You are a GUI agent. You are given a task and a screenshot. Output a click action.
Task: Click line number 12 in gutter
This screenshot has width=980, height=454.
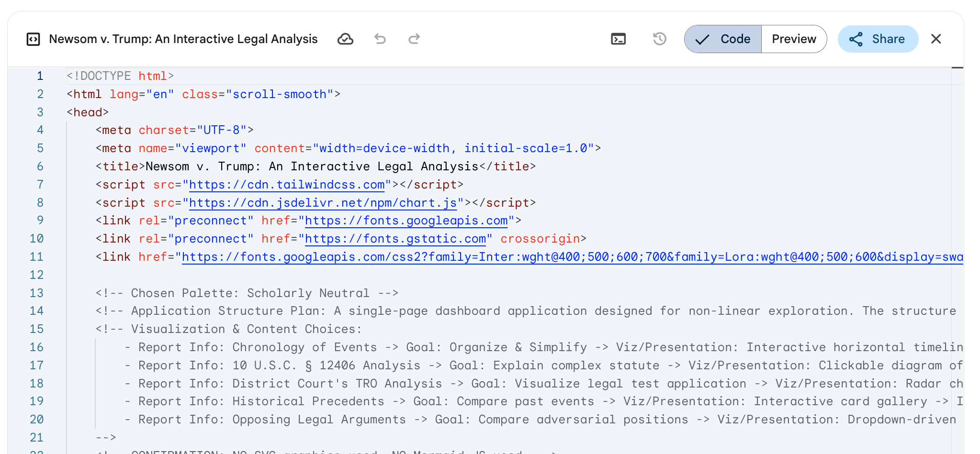(37, 275)
